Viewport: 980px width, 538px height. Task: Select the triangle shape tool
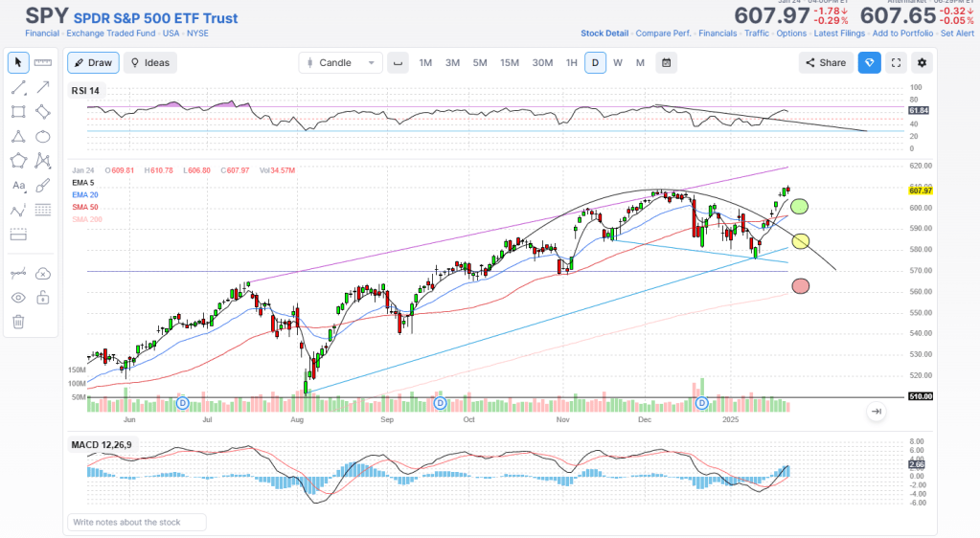(x=18, y=136)
